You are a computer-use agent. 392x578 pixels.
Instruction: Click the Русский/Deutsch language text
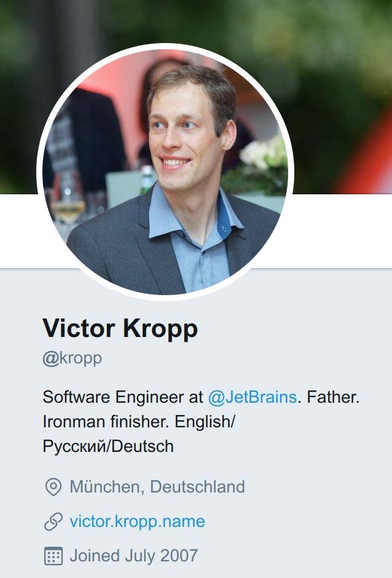click(108, 446)
